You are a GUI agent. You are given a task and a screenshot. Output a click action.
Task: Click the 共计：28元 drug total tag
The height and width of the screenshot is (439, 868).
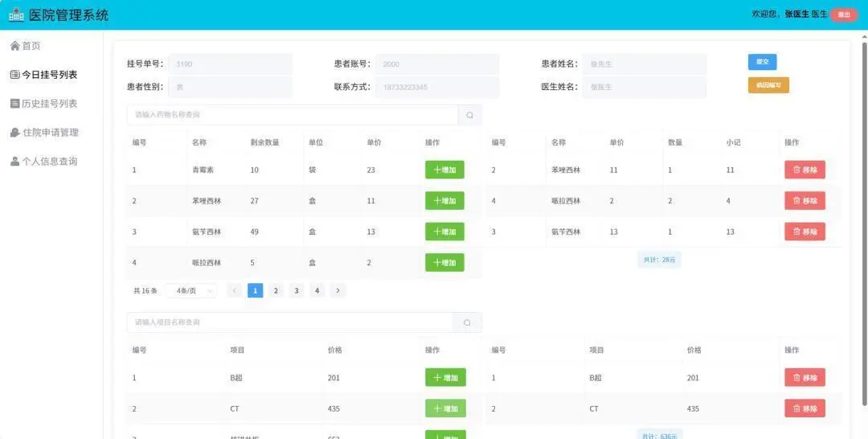click(659, 260)
